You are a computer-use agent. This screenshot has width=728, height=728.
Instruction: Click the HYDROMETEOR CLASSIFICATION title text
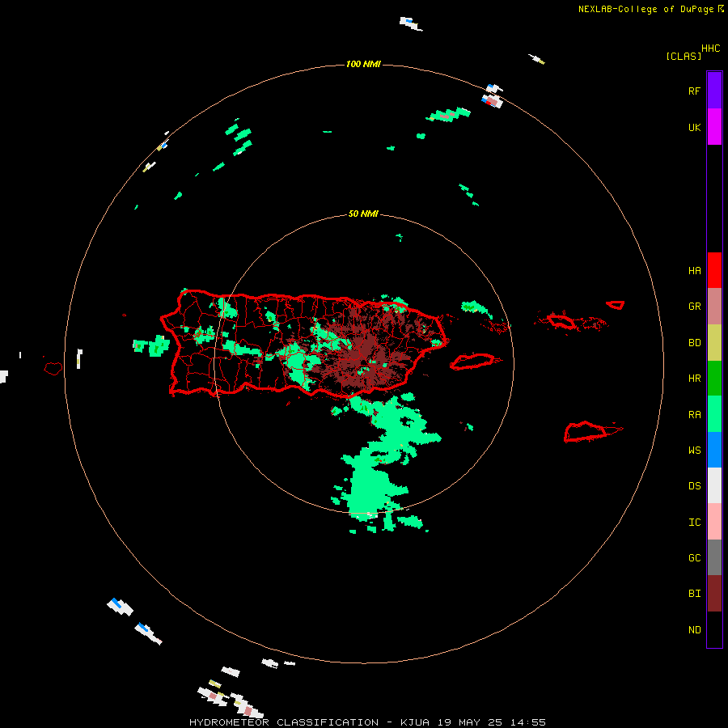coord(284,722)
